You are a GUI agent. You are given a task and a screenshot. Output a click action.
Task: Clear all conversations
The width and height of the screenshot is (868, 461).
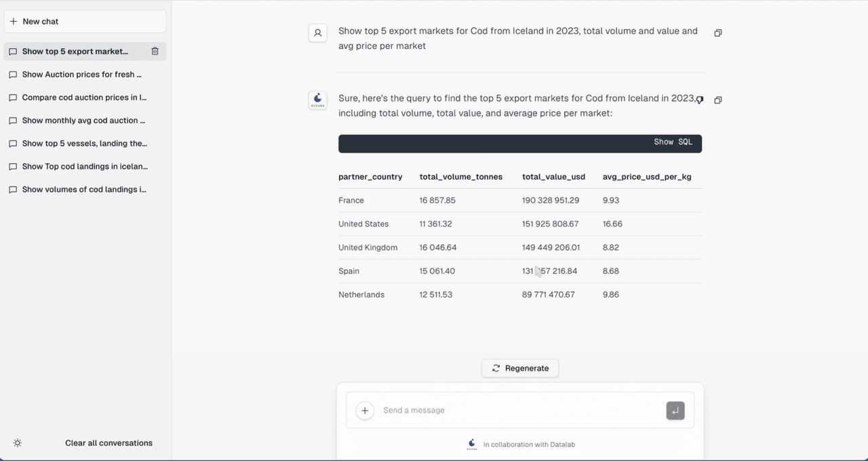[x=108, y=443]
